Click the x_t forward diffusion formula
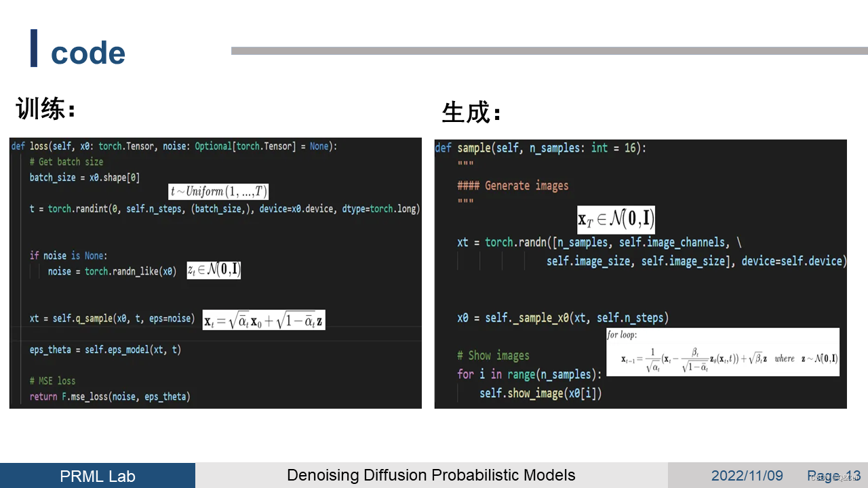The width and height of the screenshot is (868, 488). tap(264, 321)
